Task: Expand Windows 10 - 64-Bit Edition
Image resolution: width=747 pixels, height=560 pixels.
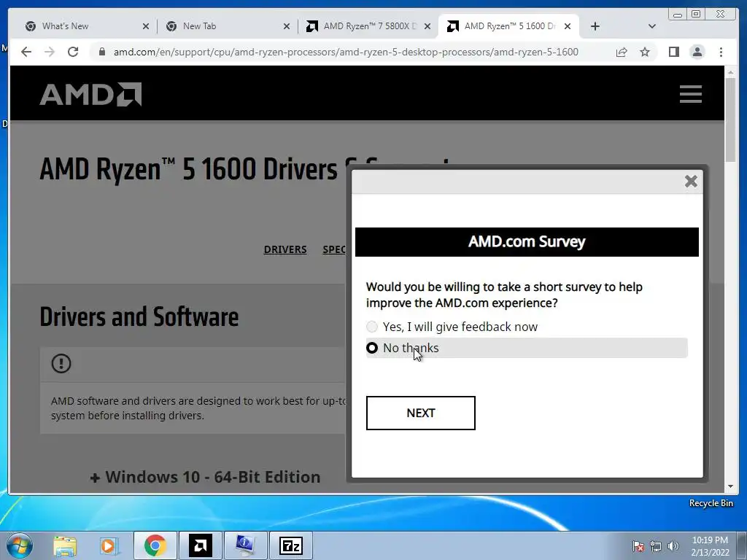Action: pyautogui.click(x=205, y=477)
